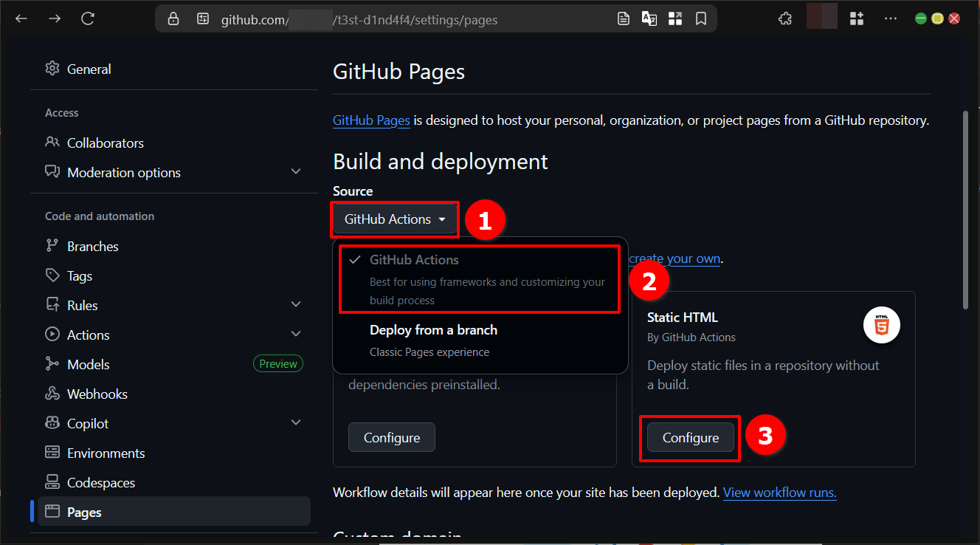Open the browser three-dot menu

[891, 18]
